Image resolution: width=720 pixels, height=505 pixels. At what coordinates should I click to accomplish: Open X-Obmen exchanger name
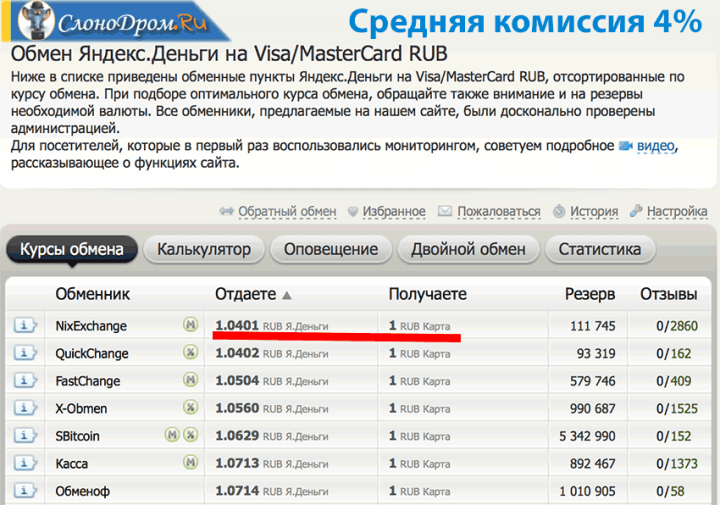(81, 409)
